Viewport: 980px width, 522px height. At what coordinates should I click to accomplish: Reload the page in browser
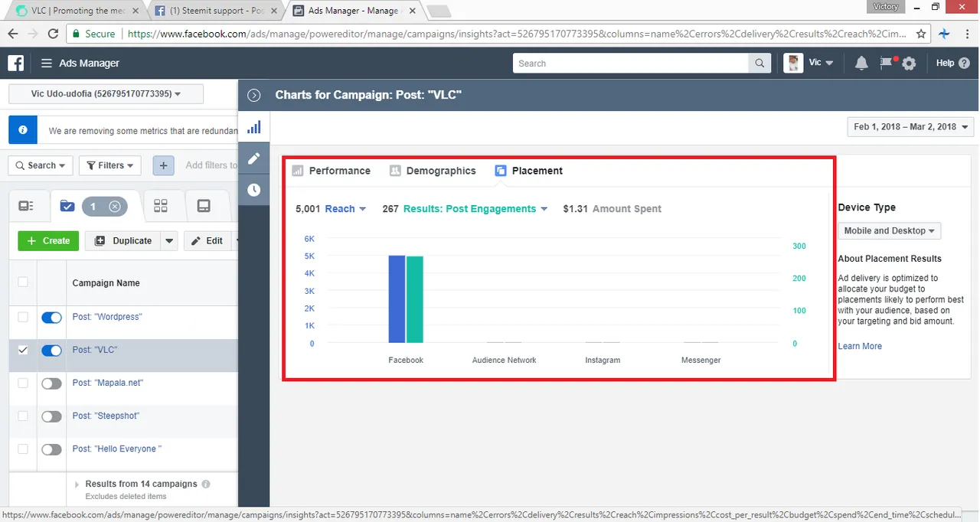point(53,34)
